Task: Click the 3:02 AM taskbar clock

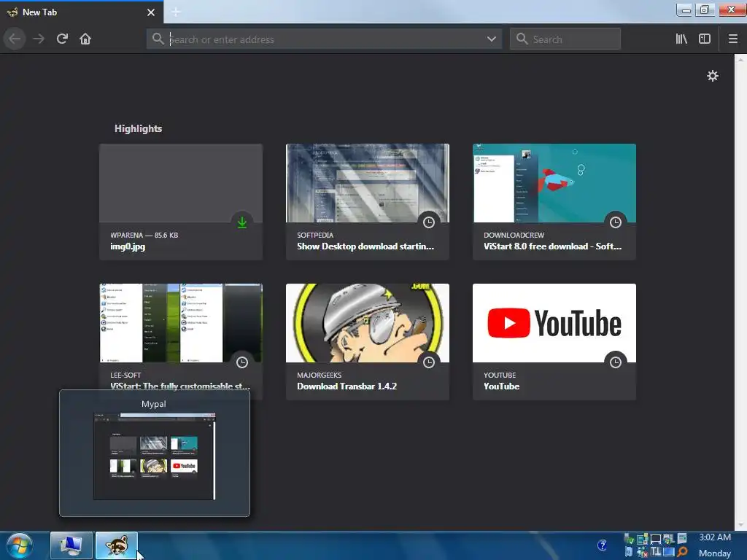Action: (x=715, y=537)
